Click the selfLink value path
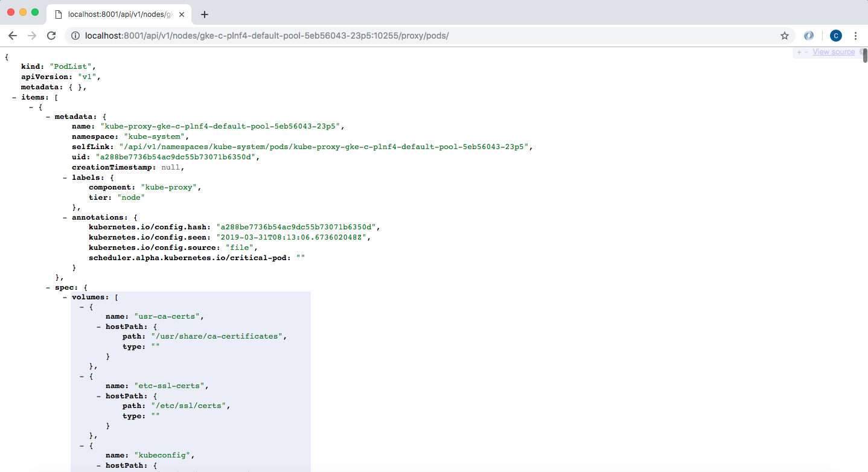Screen dimensions: 868x472 324,147
